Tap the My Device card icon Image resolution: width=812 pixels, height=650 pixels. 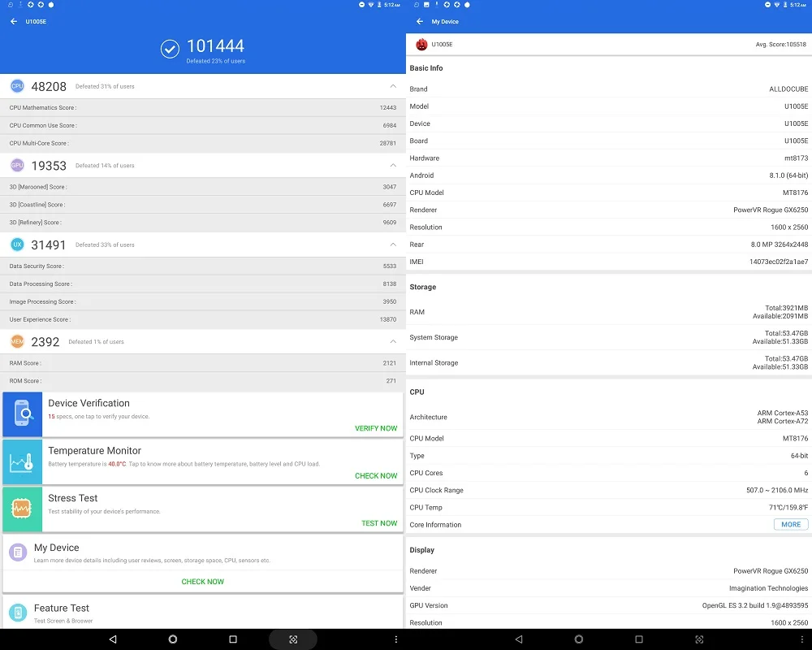(18, 552)
